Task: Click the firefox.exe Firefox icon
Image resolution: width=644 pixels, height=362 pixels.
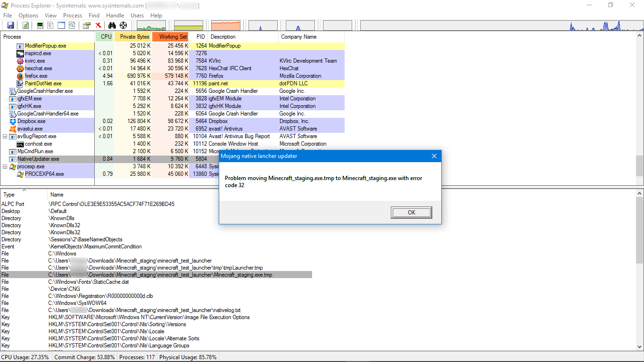Action: coord(20,76)
